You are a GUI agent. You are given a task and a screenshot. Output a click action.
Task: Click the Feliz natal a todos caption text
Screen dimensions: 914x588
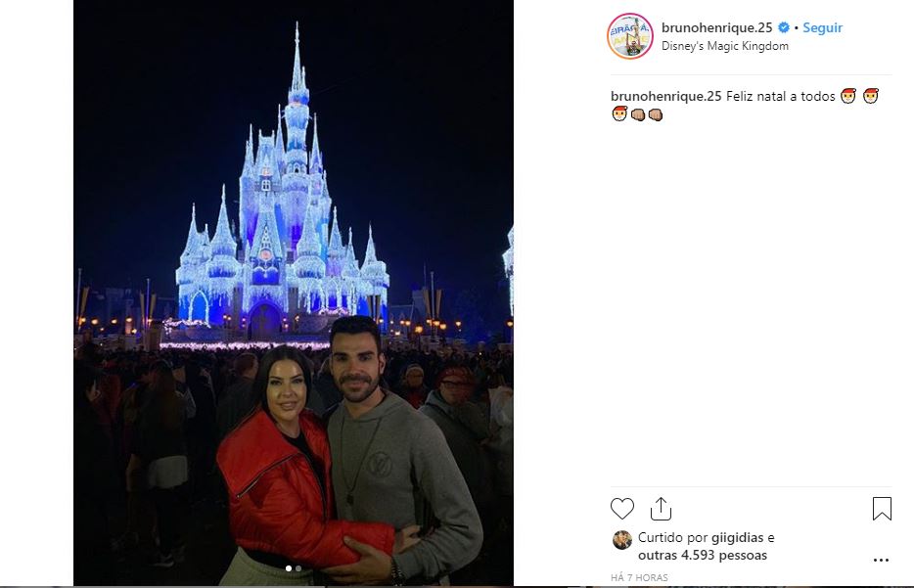pyautogui.click(x=781, y=96)
